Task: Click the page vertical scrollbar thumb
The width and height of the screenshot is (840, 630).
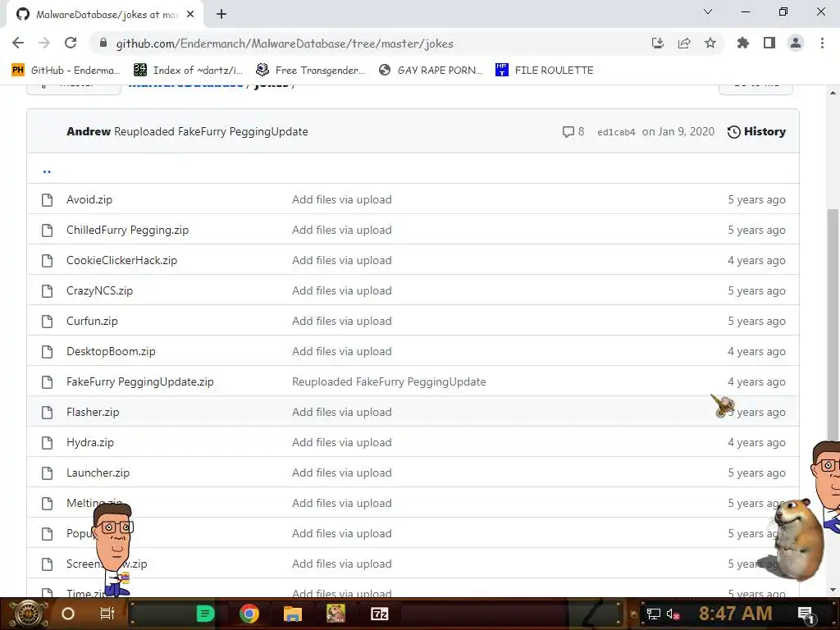Action: tap(833, 326)
